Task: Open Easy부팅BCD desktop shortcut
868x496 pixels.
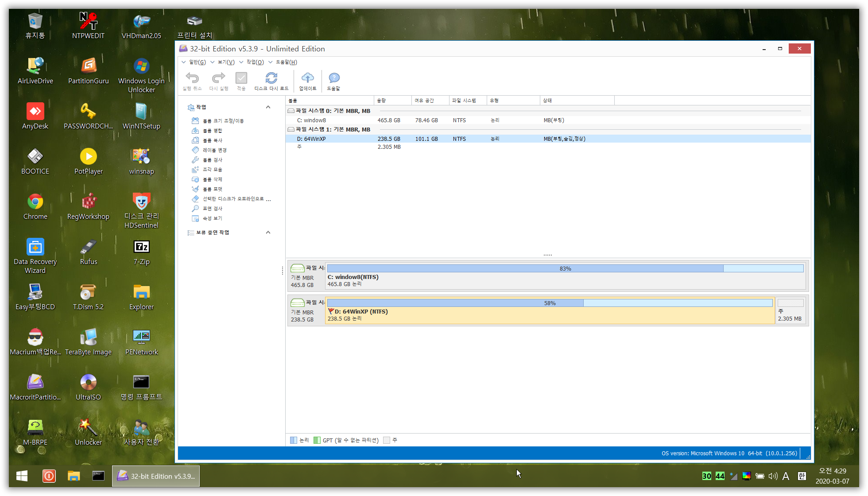Action: 35,297
